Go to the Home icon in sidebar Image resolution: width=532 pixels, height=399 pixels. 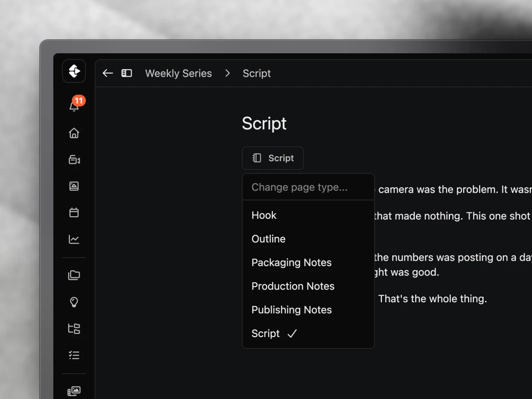(74, 133)
